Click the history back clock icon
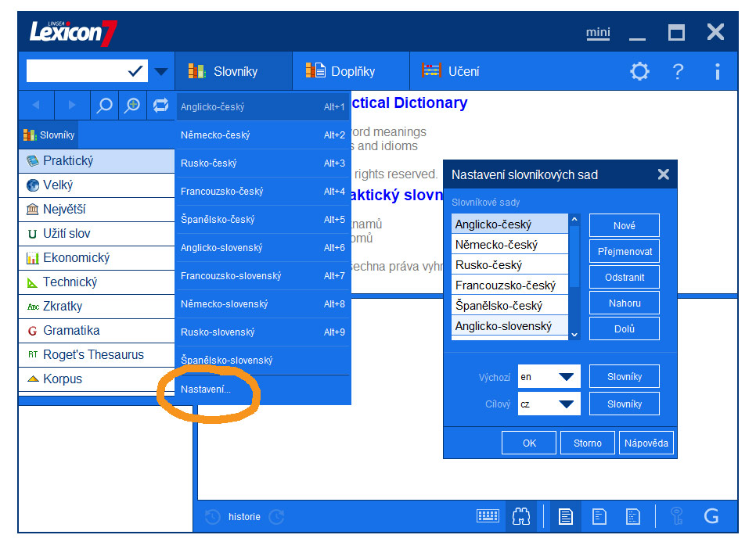The height and width of the screenshot is (542, 756). click(212, 517)
